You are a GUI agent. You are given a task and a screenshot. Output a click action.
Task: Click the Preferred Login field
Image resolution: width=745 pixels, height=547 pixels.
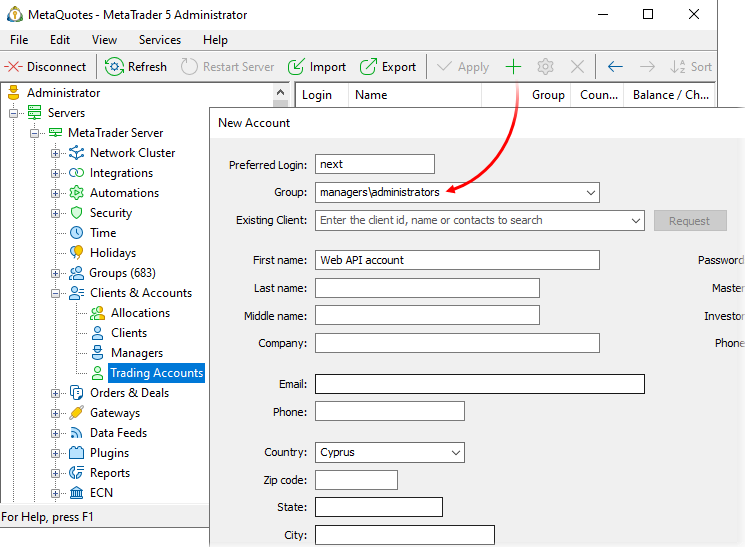point(374,164)
